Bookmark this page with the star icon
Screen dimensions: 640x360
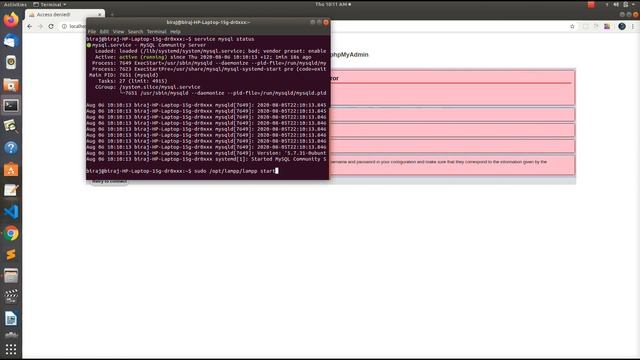pos(572,26)
